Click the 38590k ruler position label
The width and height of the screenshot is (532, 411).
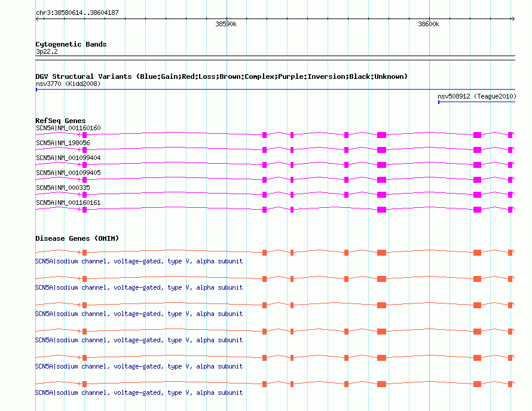coord(226,24)
